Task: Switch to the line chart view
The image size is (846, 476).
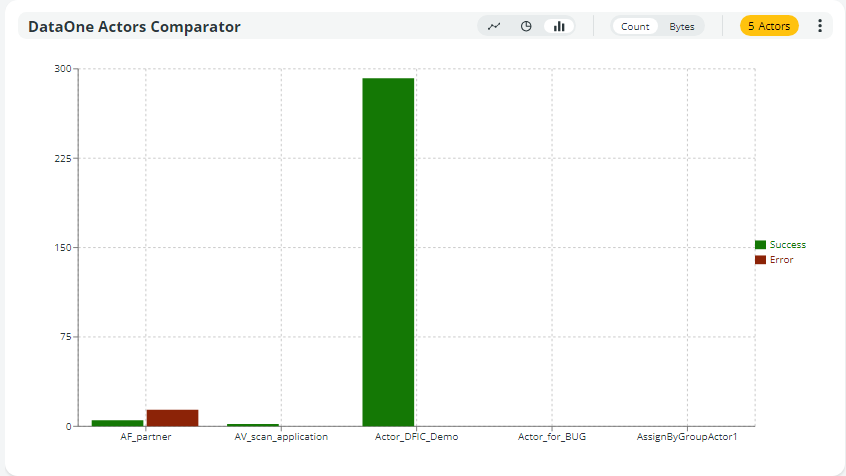Action: (x=494, y=26)
